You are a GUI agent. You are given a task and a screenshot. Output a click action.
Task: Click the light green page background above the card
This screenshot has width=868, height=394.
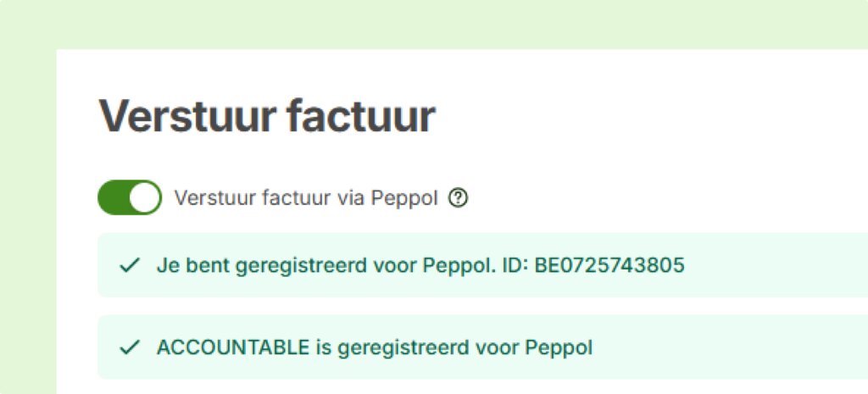[x=434, y=25]
